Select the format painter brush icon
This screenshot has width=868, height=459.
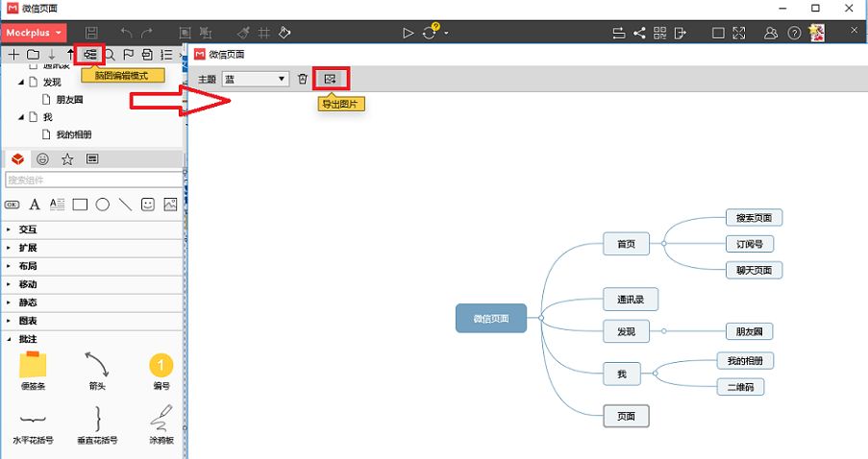point(243,34)
